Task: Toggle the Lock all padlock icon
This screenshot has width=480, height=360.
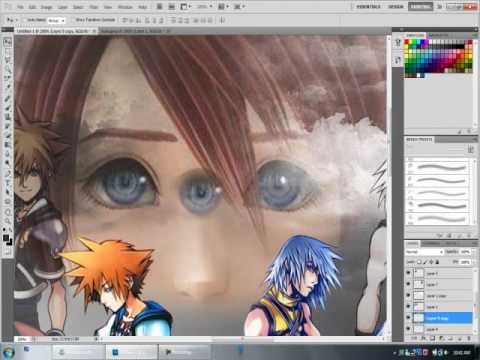Action: coord(437,262)
